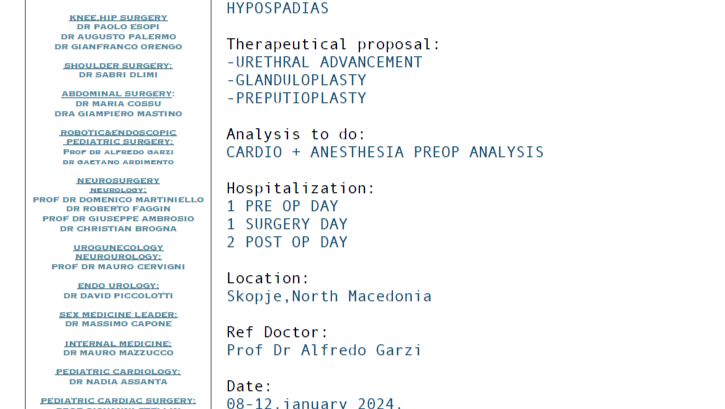Click the UROGUNECOLOGY NEUROUROLOGY heading

click(x=118, y=252)
